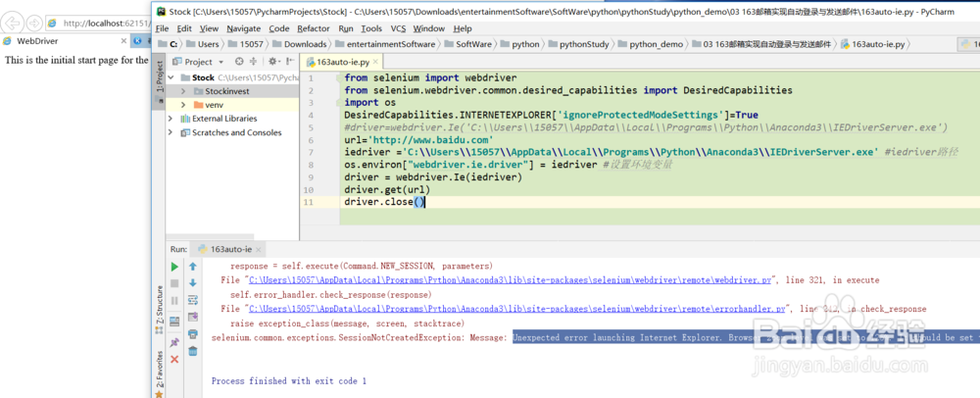The image size is (980, 398).
Task: Open the File menu
Action: pyautogui.click(x=162, y=28)
